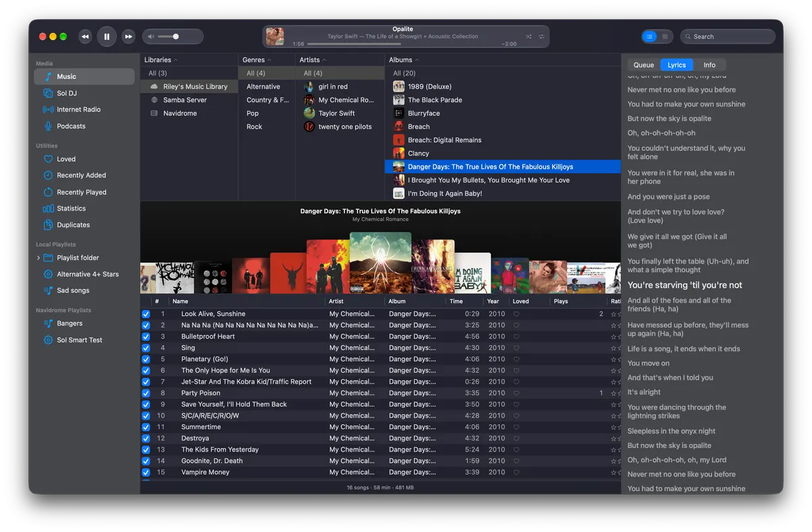Viewport: 812px width, 532px height.
Task: Uncheck the Party Poison checkbox
Action: coord(145,393)
